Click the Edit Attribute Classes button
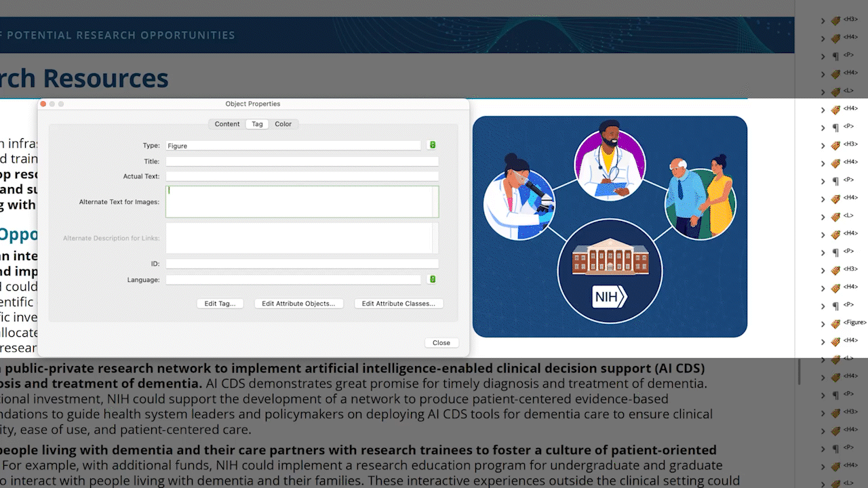This screenshot has width=868, height=488. [x=399, y=303]
